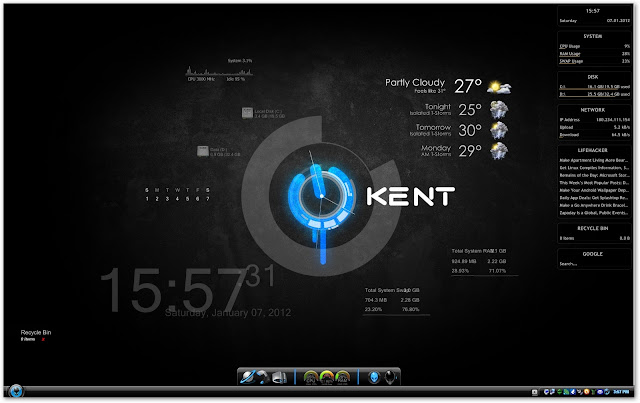This screenshot has width=640, height=403.
Task: Click the Download speed row
Action: (594, 135)
